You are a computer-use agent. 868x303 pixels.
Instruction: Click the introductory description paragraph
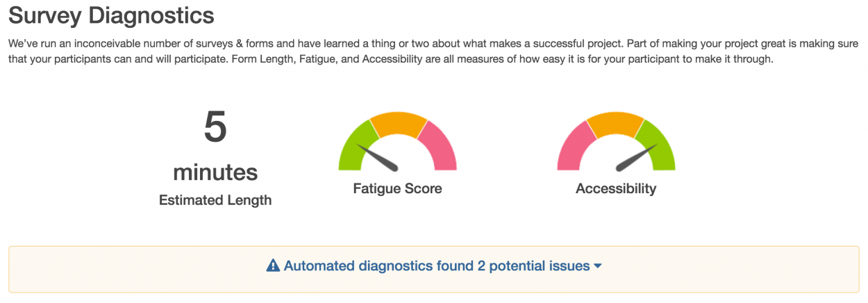pyautogui.click(x=431, y=51)
